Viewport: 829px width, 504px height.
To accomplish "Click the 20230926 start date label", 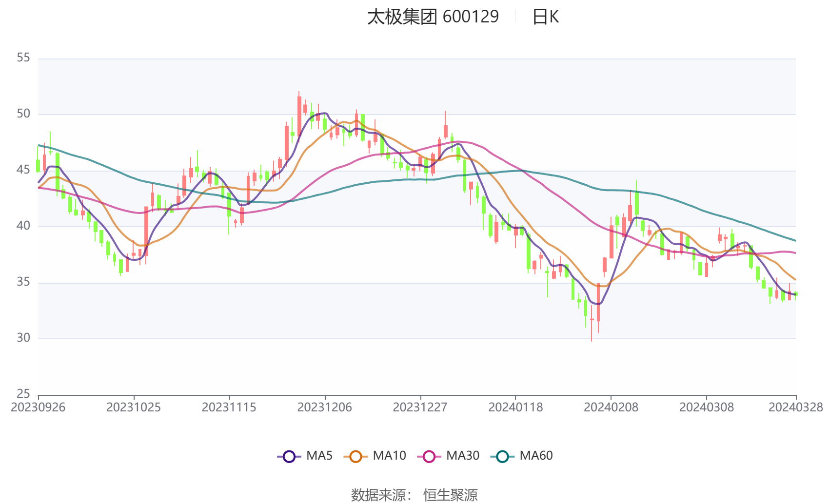I will [x=38, y=407].
